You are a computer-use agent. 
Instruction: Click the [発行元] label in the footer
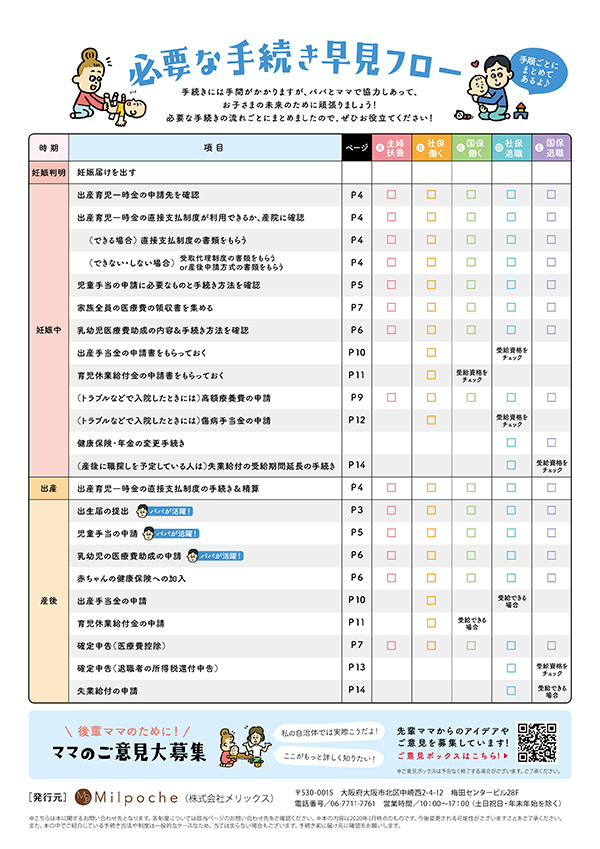coord(49,798)
